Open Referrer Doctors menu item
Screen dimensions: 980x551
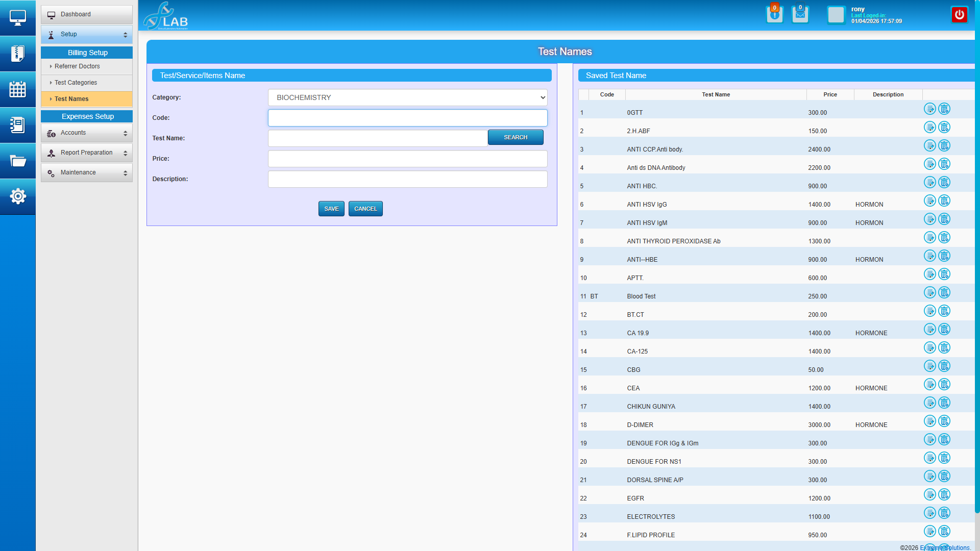coord(77,66)
